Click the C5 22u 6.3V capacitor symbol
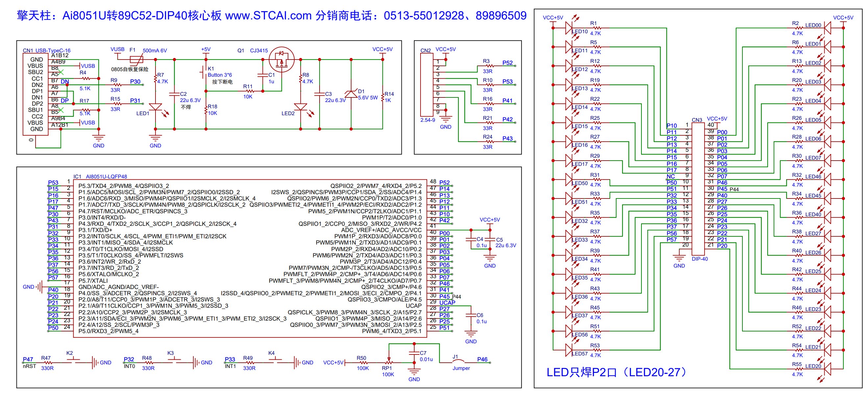Viewport: 868px width, 393px height. (490, 240)
